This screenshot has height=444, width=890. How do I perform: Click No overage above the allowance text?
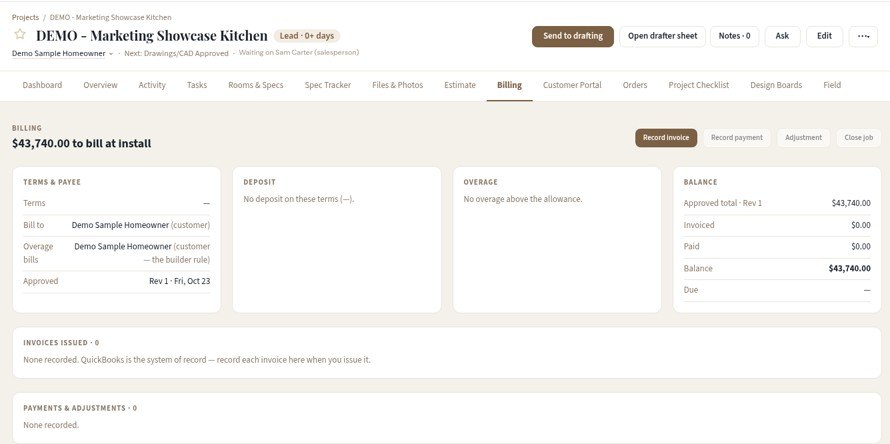pyautogui.click(x=523, y=199)
